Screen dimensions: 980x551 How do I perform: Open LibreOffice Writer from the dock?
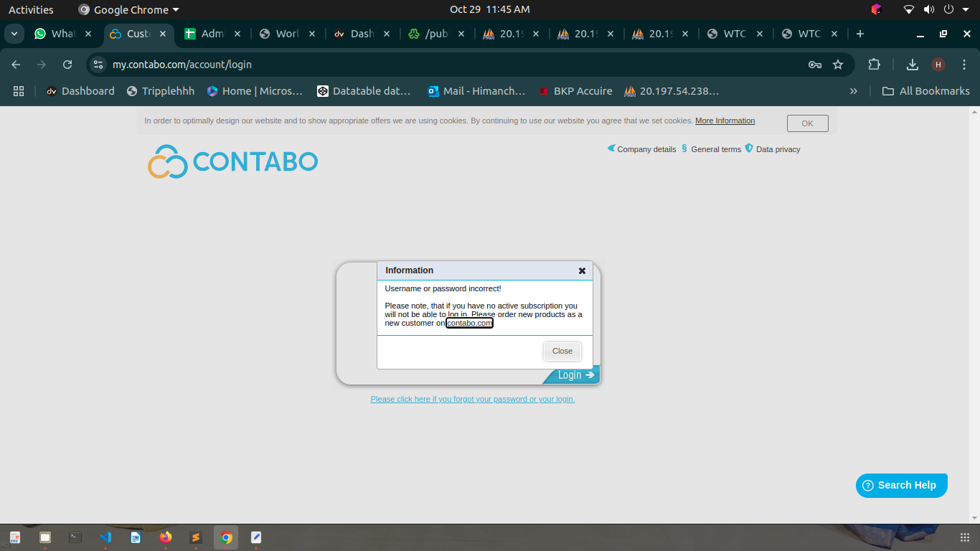click(x=136, y=537)
